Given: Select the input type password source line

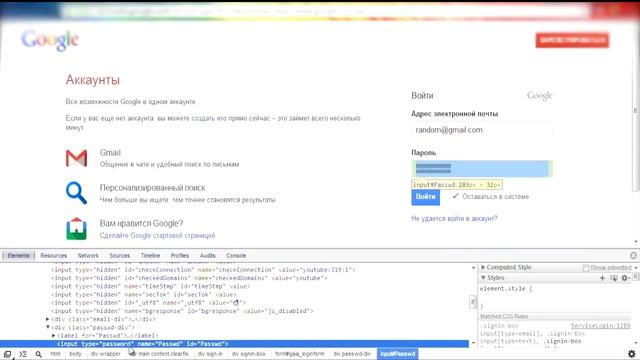Looking at the screenshot, I should point(143,344).
